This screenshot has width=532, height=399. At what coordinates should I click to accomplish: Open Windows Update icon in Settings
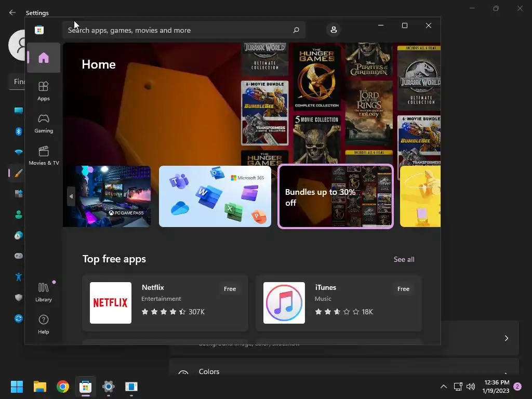click(19, 318)
